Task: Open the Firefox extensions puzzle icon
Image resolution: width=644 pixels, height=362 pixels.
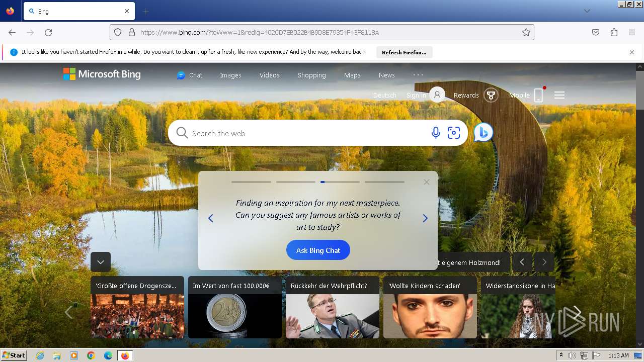Action: (x=614, y=32)
